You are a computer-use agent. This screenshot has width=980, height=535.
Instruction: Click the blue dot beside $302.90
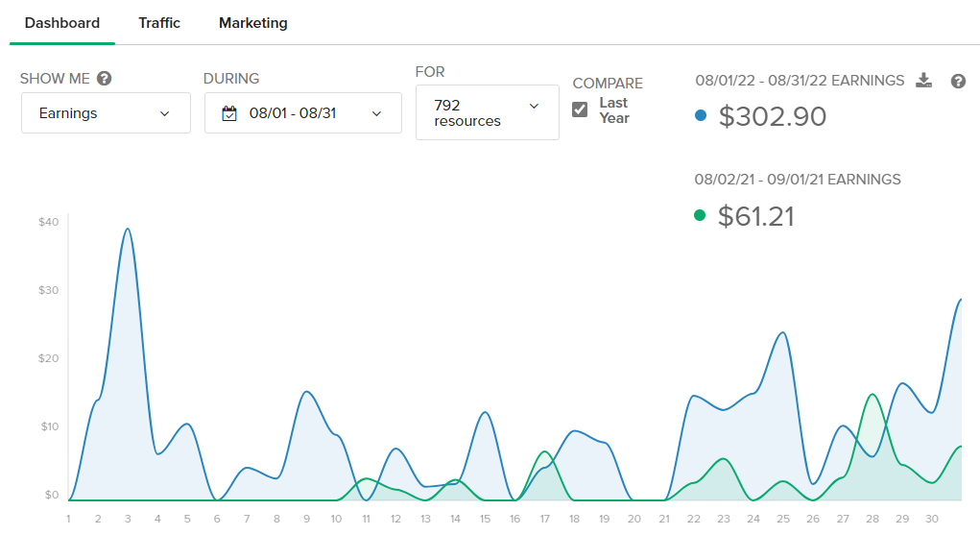[700, 116]
